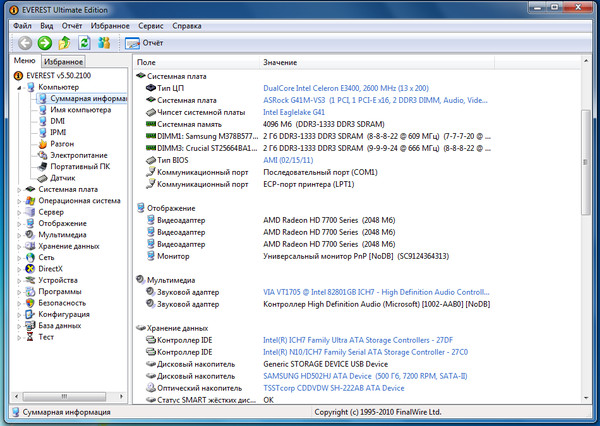600x426 pixels.
Task: Select the Generic STORAGE DEVICE USB Device value
Action: [x=326, y=364]
